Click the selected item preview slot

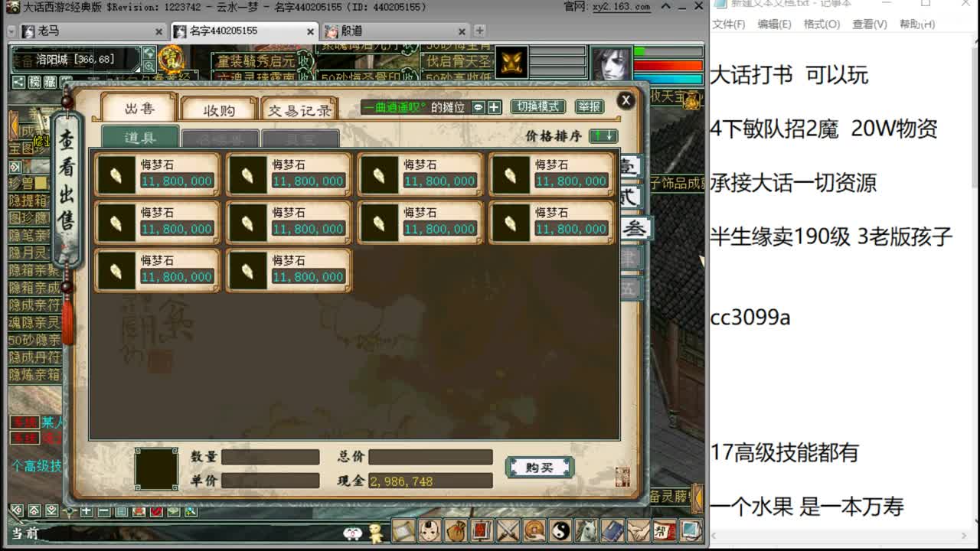coord(156,469)
